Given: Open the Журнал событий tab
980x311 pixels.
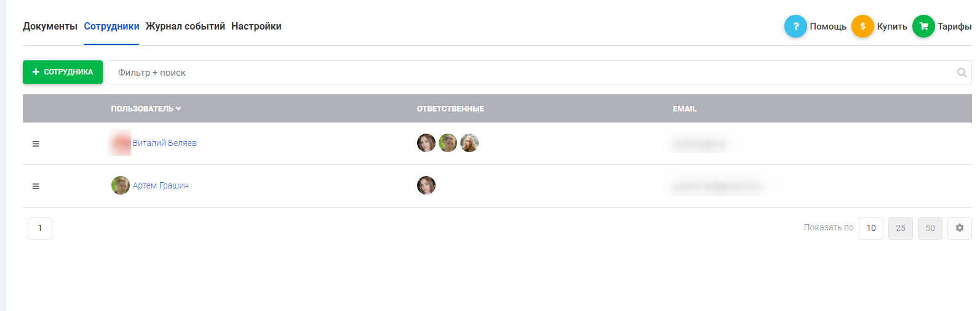Looking at the screenshot, I should pyautogui.click(x=185, y=26).
